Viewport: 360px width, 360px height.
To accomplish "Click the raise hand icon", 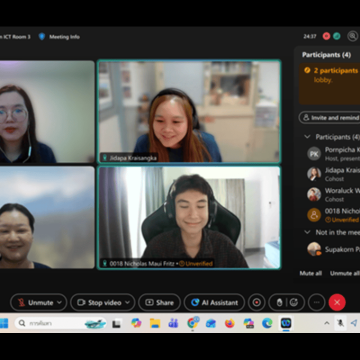I will tap(280, 302).
